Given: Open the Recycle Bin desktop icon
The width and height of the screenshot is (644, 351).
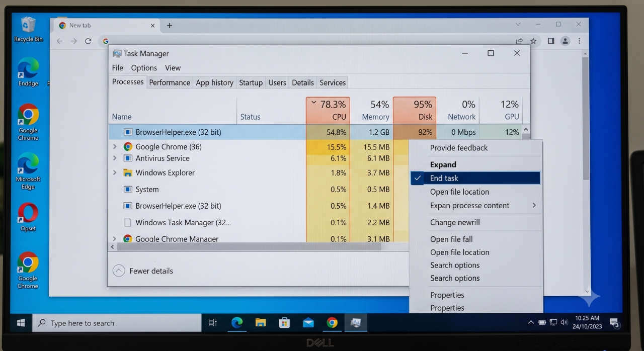Looking at the screenshot, I should tap(28, 29).
